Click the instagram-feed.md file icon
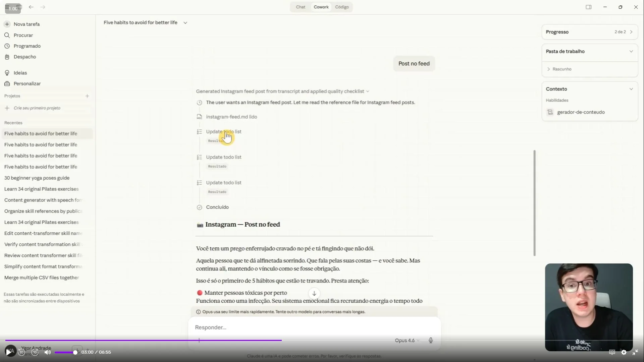Image resolution: width=644 pixels, height=362 pixels. 199,117
